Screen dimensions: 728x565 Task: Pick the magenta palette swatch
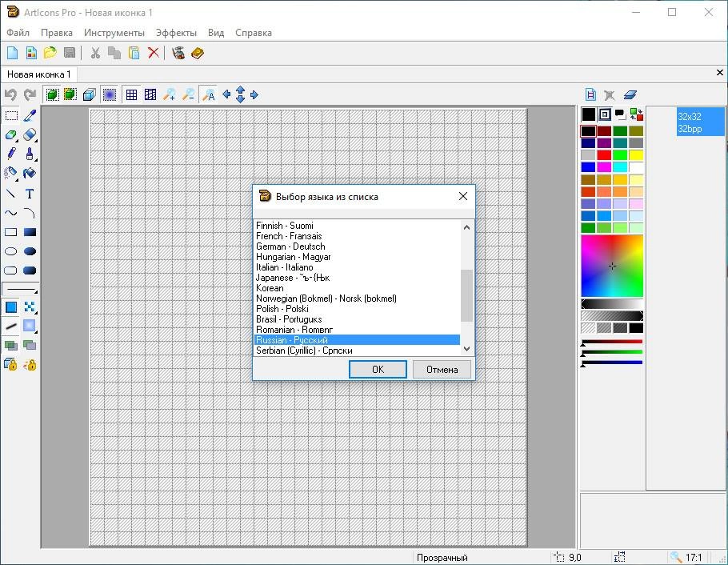click(604, 167)
